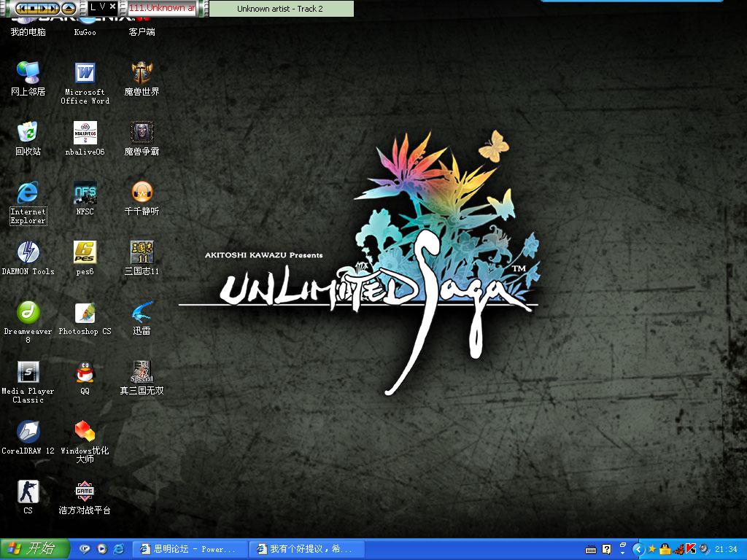Click the yellow star tray icon
This screenshot has height=560, width=747.
pyautogui.click(x=651, y=549)
